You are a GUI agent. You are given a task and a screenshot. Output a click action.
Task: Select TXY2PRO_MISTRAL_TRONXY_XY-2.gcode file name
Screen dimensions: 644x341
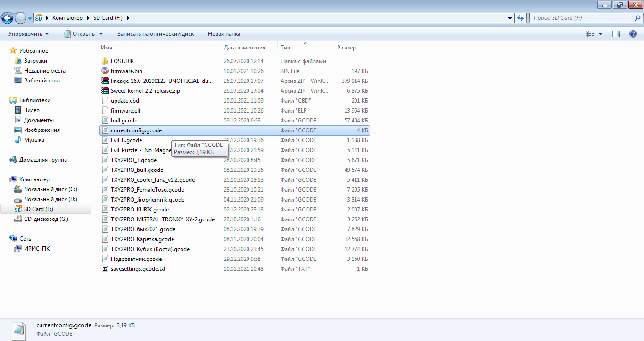pyautogui.click(x=163, y=219)
